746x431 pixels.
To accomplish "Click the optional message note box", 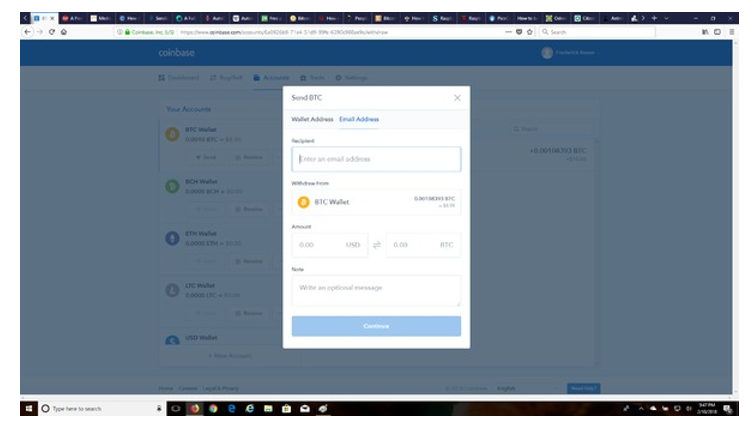I will click(x=376, y=291).
